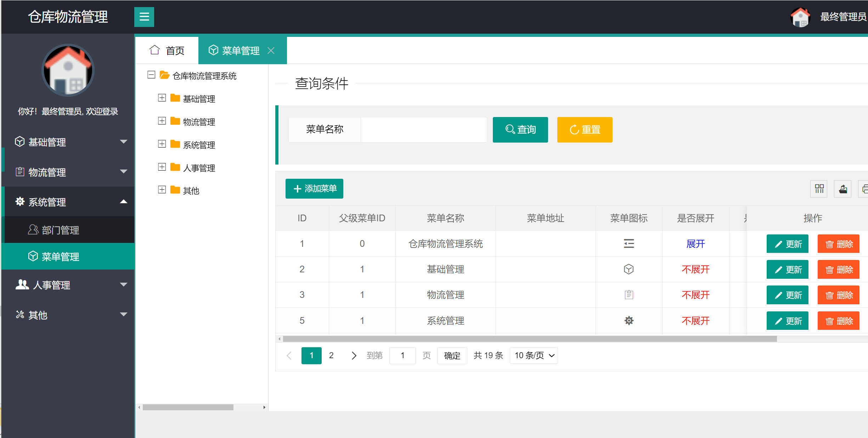Click the next page arrow
868x438 pixels.
click(x=354, y=355)
